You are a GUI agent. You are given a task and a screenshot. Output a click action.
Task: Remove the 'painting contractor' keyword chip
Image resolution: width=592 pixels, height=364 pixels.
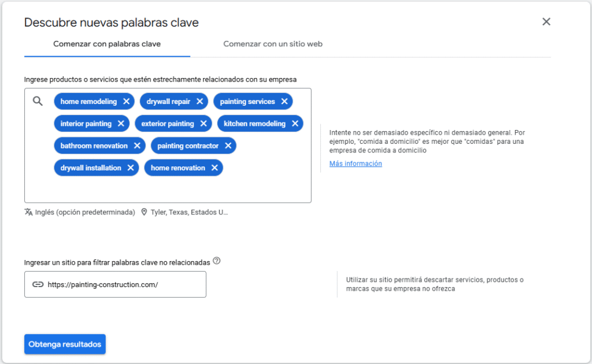click(x=228, y=146)
